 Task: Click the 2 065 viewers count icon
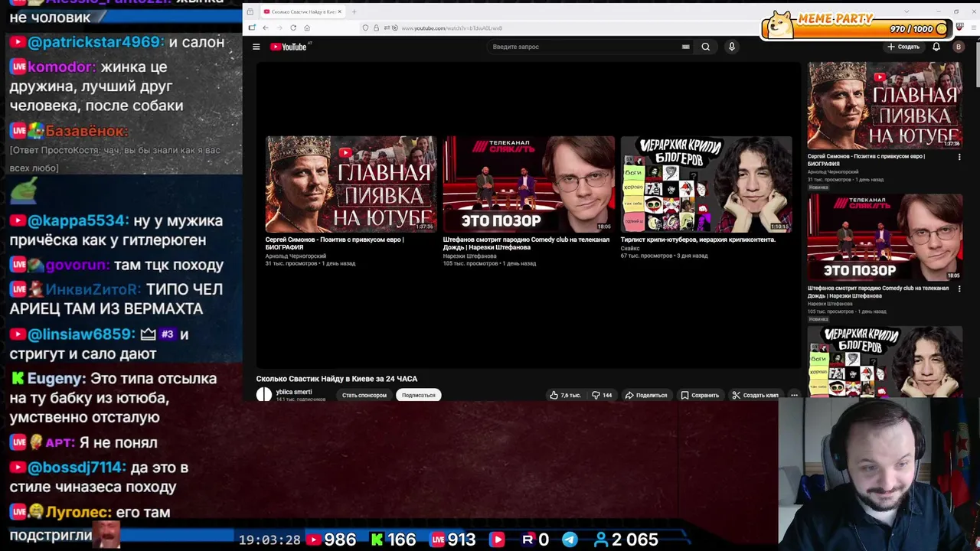600,540
